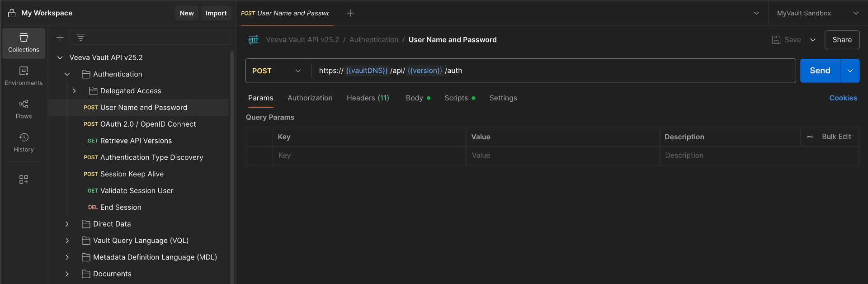
Task: Collapse the Authentication folder
Action: [x=67, y=74]
